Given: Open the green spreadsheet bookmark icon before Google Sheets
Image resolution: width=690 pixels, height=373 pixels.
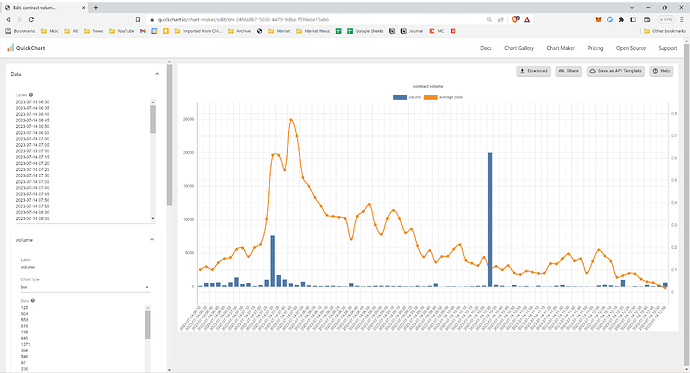Looking at the screenshot, I should pyautogui.click(x=338, y=31).
